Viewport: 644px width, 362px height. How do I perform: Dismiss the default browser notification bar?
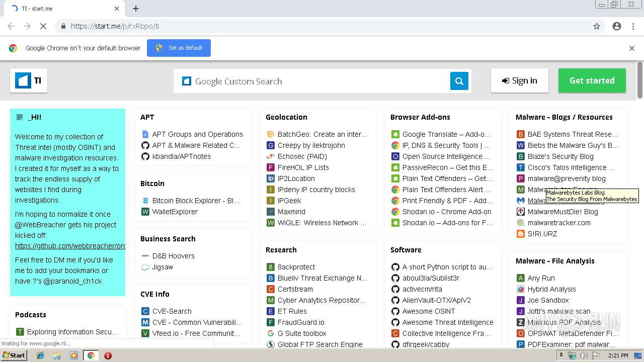pyautogui.click(x=632, y=48)
